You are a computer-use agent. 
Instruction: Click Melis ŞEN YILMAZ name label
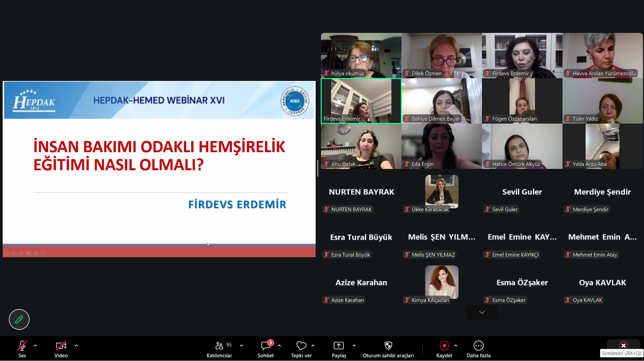430,255
